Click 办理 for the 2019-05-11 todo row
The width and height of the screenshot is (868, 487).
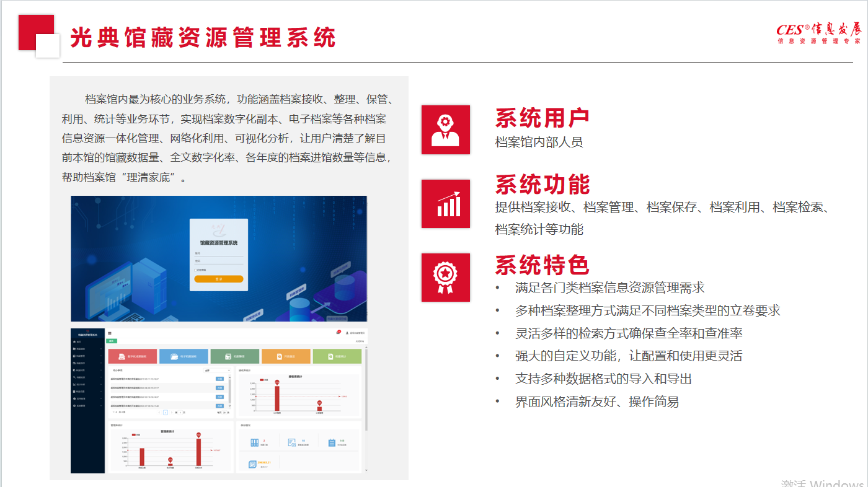pos(219,379)
